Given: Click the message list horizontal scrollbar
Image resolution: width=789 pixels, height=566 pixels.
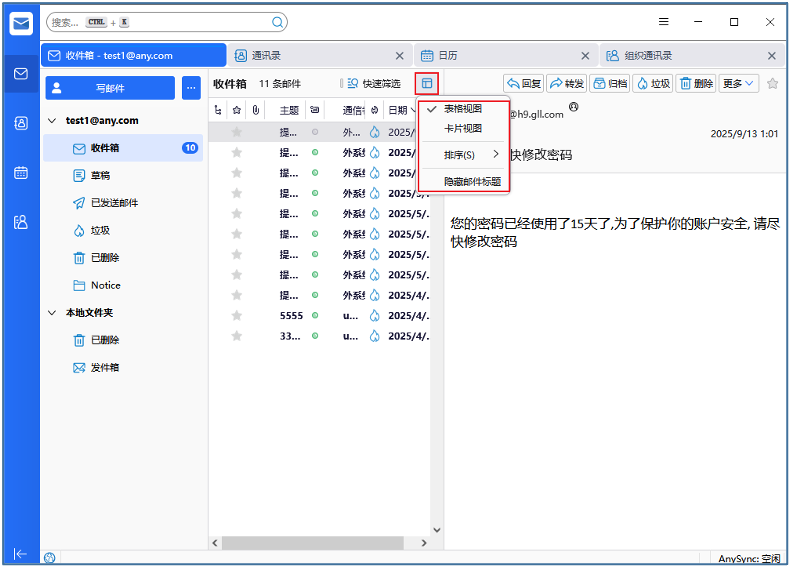Looking at the screenshot, I should [310, 543].
